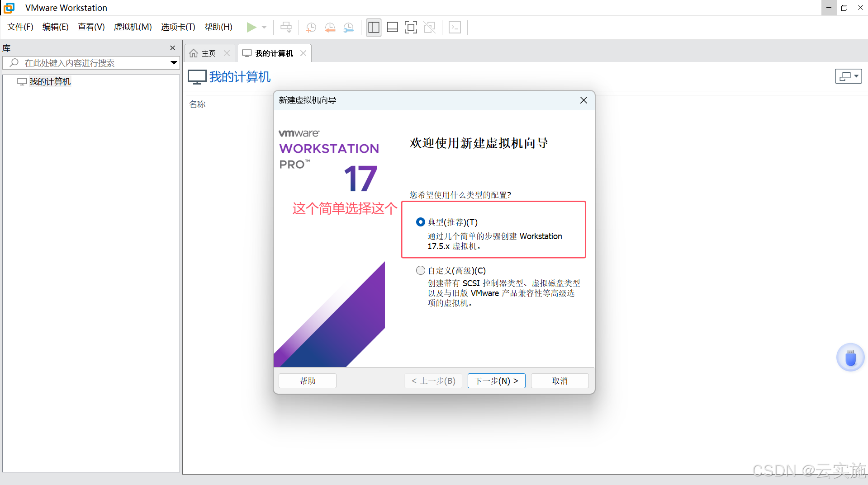
Task: Close the Library panel
Action: pos(172,48)
